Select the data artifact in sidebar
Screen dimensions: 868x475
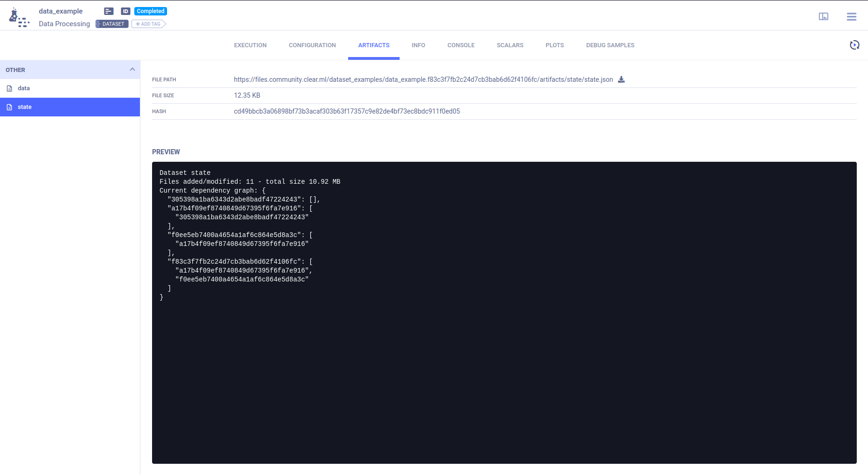(24, 88)
